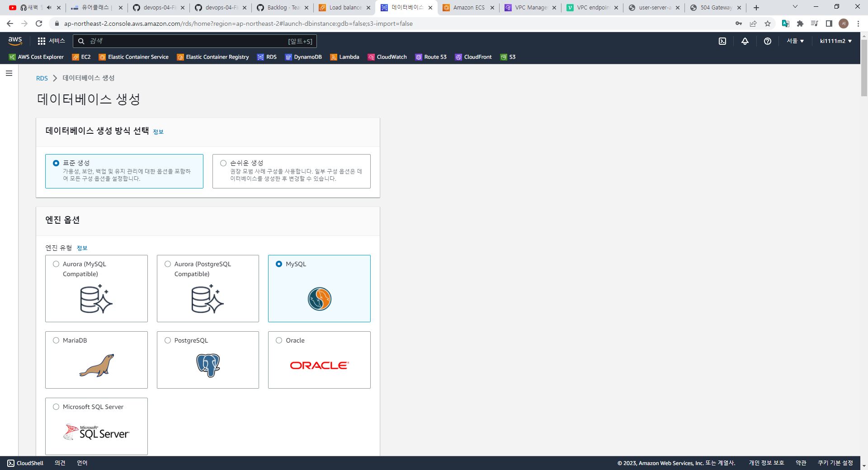Select 손쉬운 생성 radio option
The width and height of the screenshot is (868, 470).
pos(223,163)
